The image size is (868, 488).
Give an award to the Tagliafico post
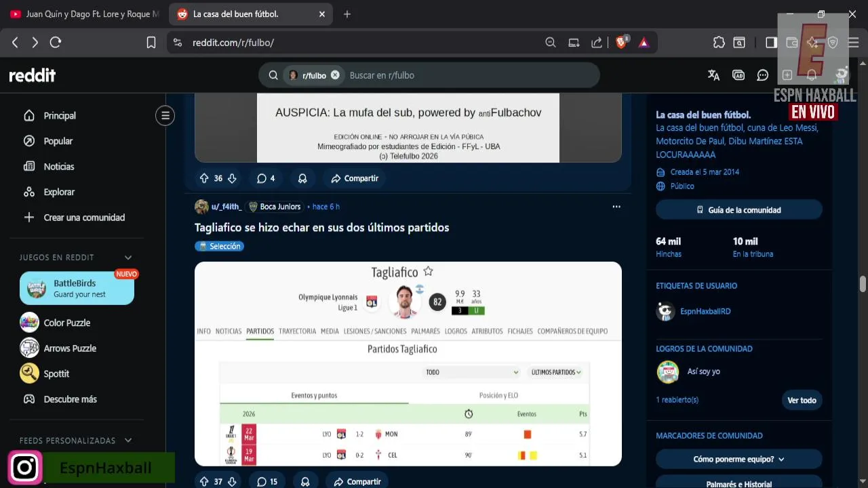305,482
